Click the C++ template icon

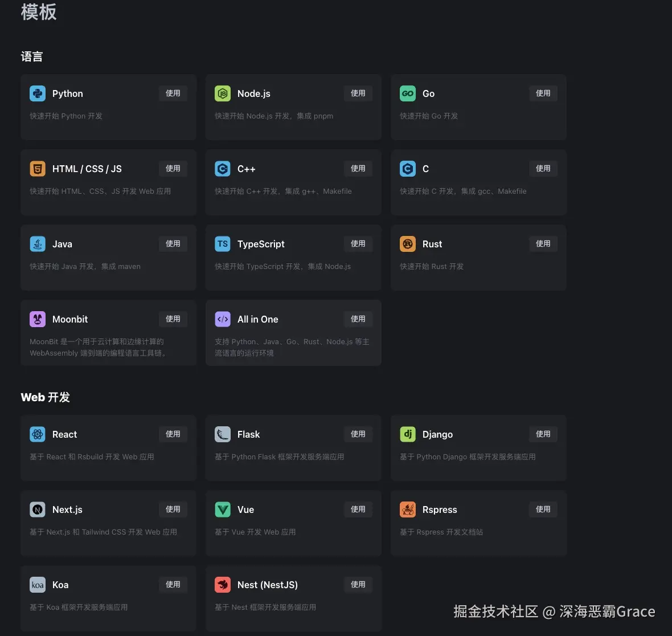[x=223, y=169]
